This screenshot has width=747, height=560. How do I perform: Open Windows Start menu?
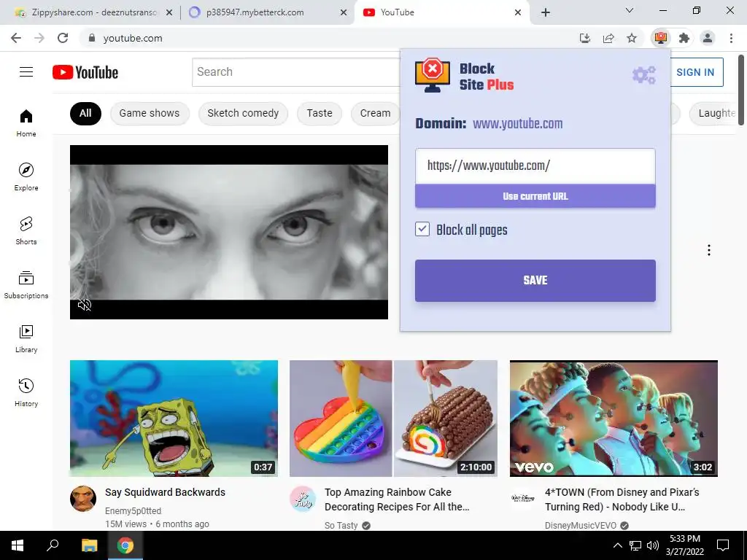pos(18,545)
